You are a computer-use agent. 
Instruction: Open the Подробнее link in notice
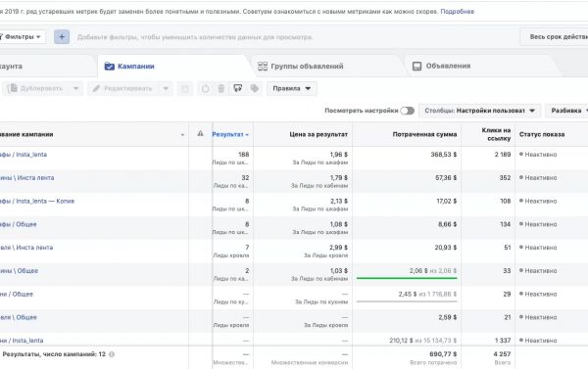457,12
